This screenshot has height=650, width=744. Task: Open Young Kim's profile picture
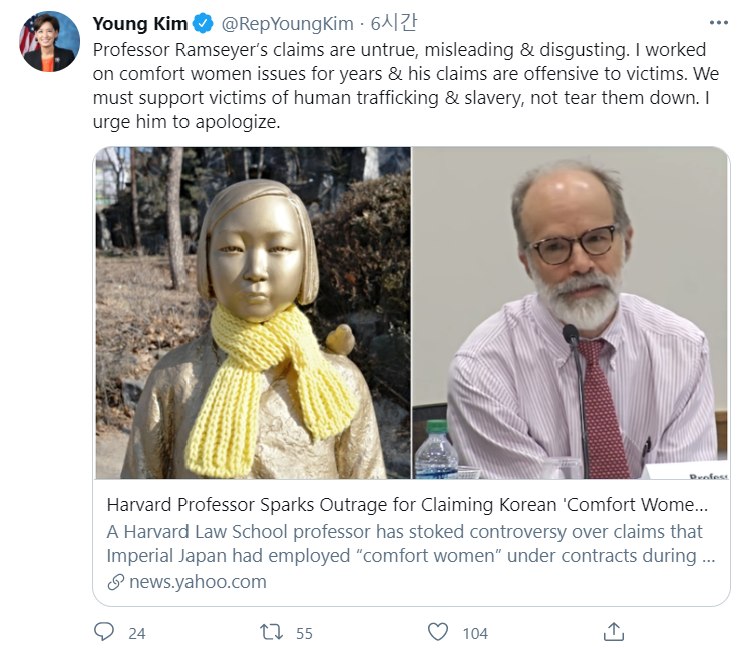pyautogui.click(x=48, y=41)
